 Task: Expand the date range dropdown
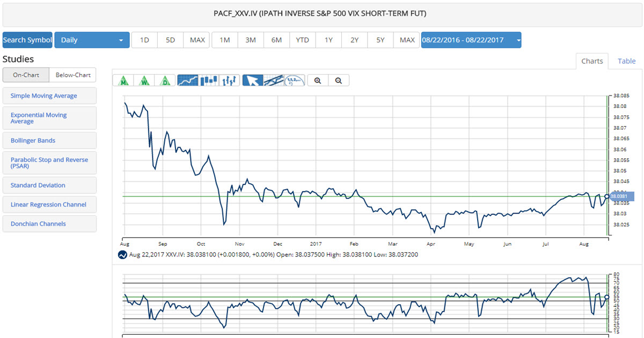coord(471,40)
